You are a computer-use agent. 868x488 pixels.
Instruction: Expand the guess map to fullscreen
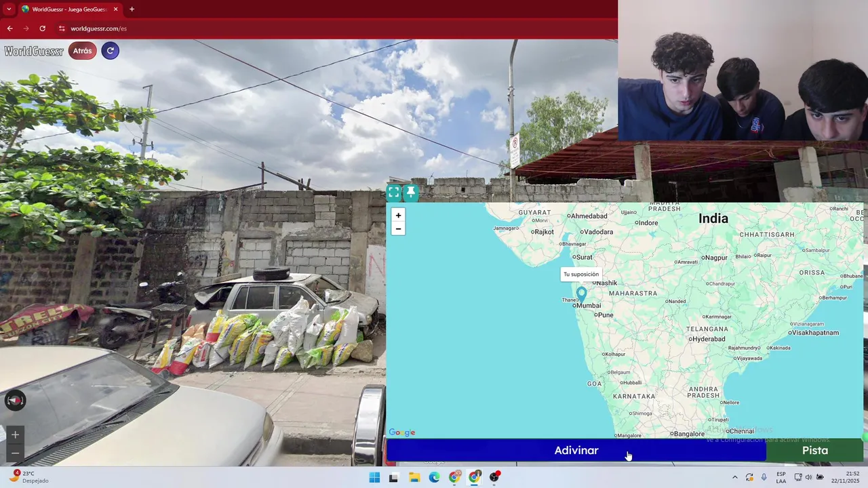click(x=394, y=192)
